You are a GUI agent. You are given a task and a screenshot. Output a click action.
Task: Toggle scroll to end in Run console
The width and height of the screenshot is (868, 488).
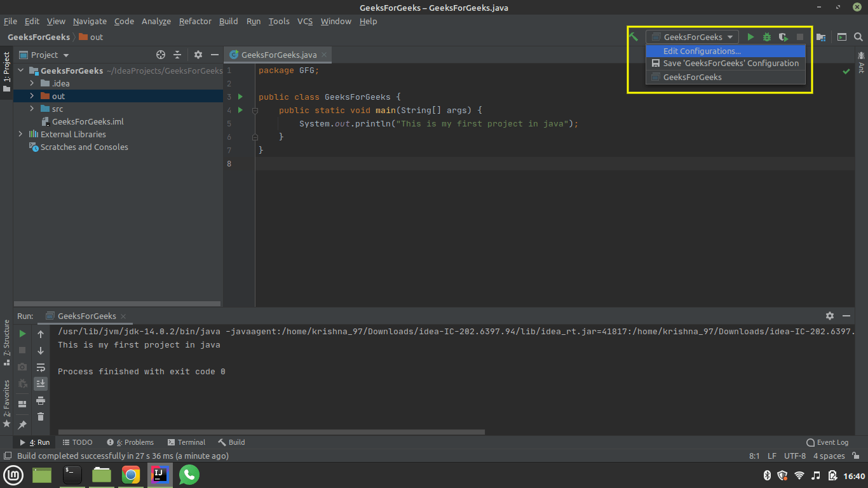click(x=41, y=384)
